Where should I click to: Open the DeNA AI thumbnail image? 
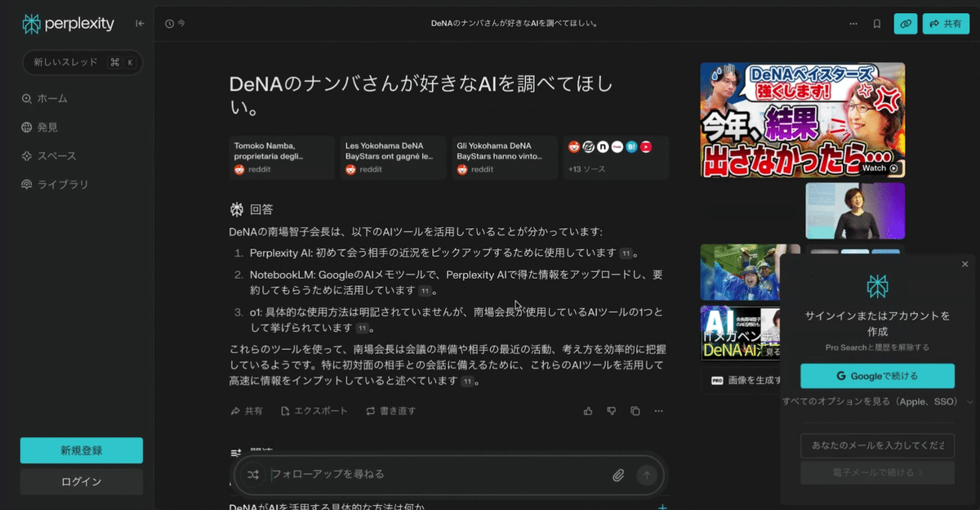click(740, 333)
